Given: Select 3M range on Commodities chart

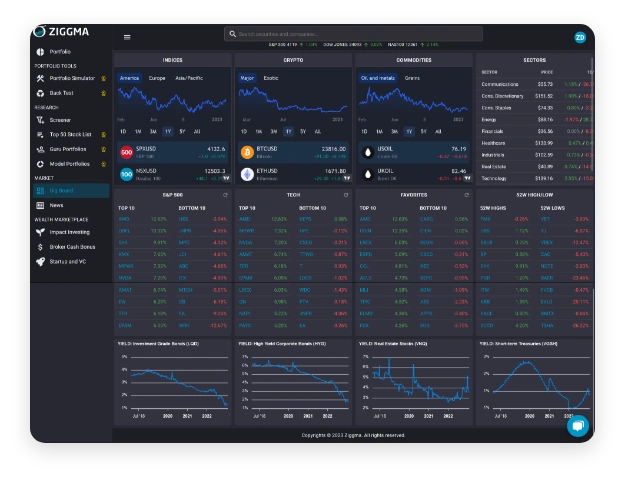Looking at the screenshot, I should pos(393,131).
